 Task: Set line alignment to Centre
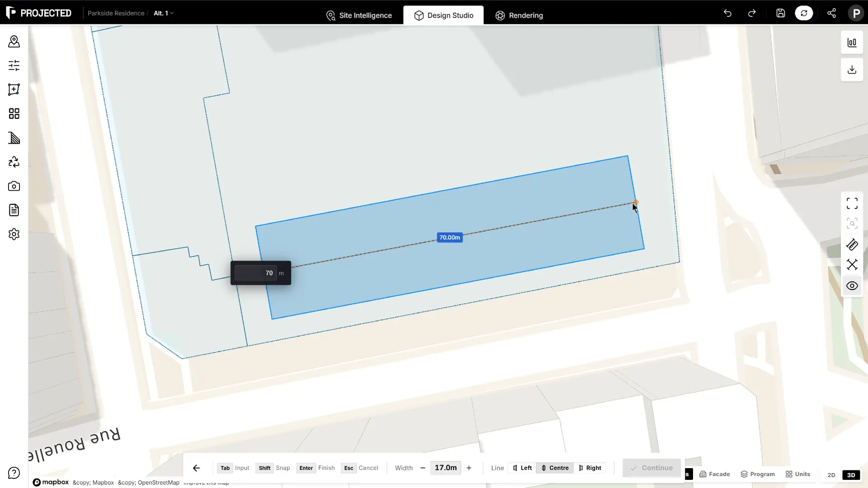click(x=555, y=468)
